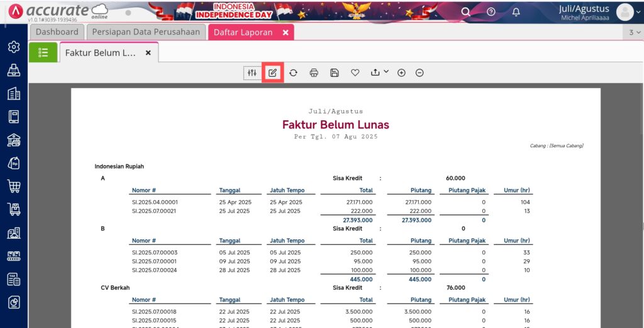Open the general ledger book icon in sidebar
Image resolution: width=644 pixels, height=328 pixels.
14,116
